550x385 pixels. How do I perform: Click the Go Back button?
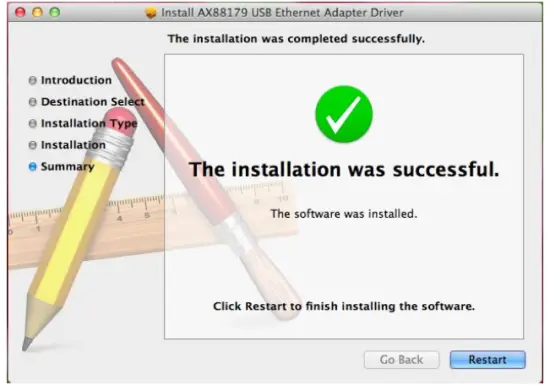point(402,359)
